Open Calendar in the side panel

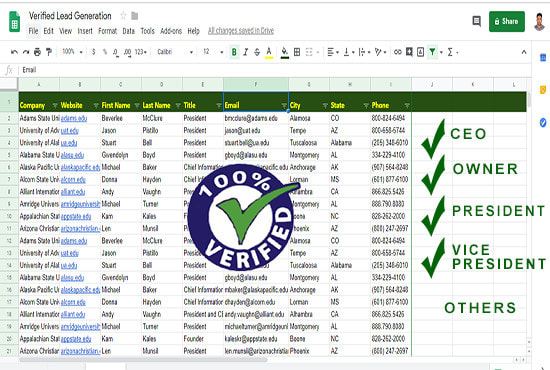coord(543,58)
